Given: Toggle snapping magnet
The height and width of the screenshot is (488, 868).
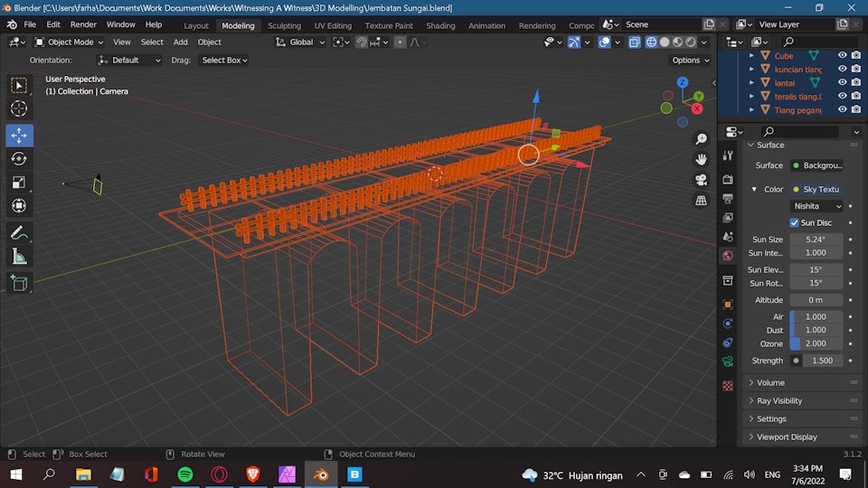Looking at the screenshot, I should (x=362, y=42).
